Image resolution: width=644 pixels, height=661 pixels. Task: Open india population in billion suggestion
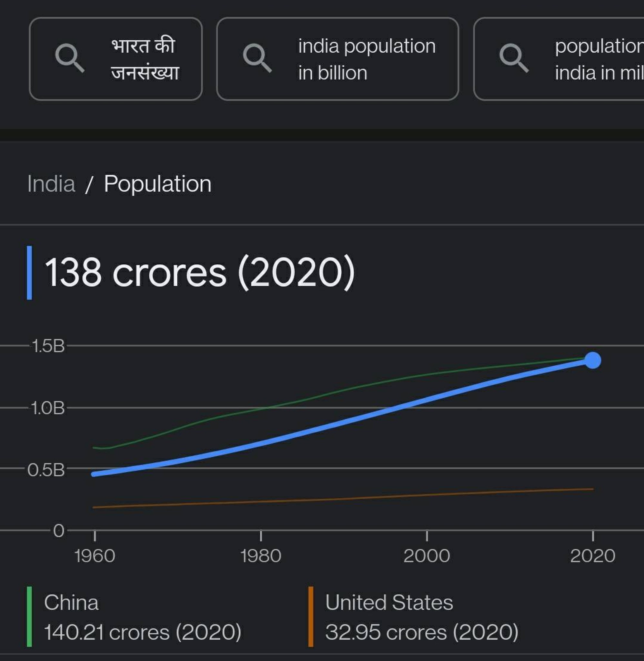pos(337,59)
